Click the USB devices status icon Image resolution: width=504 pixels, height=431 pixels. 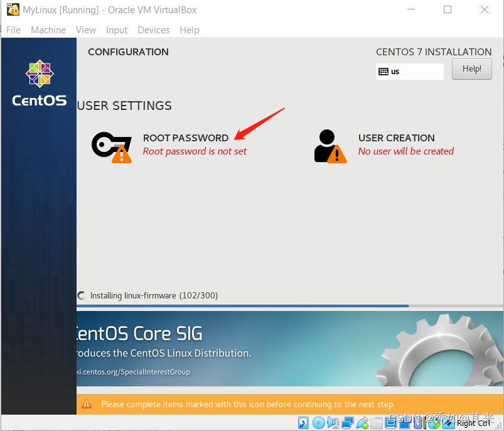[x=362, y=423]
